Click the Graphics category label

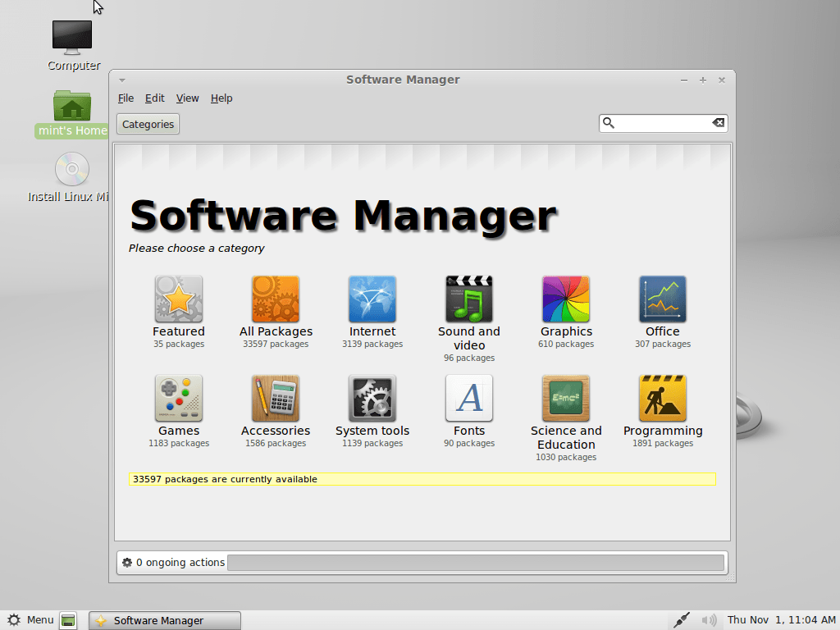(x=566, y=331)
